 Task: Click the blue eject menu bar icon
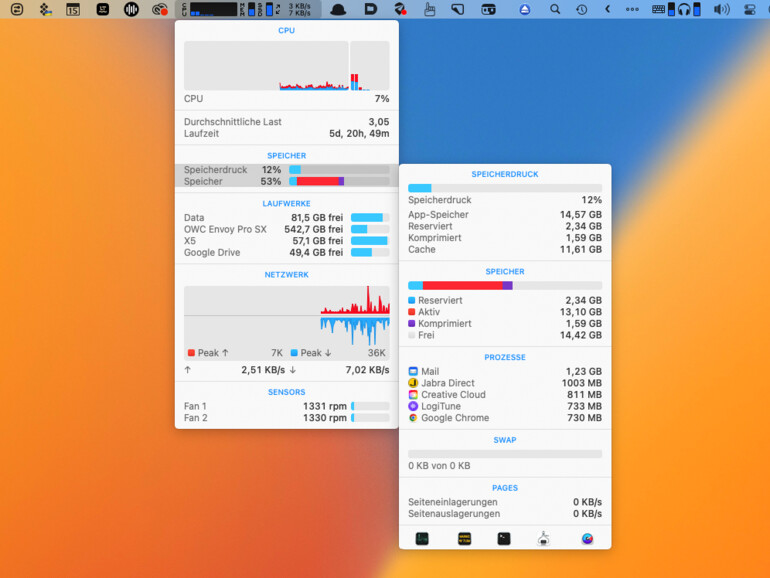pyautogui.click(x=525, y=9)
